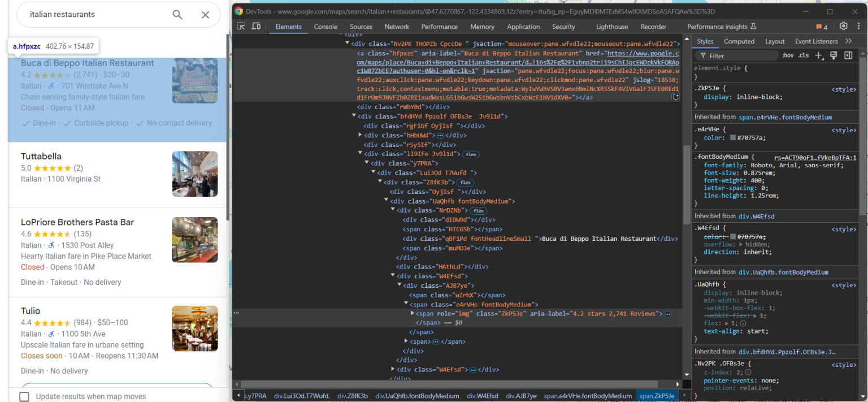Screen dimensions: 868x402
Task: Click the magnifier in the italian restaurants search box
Action: [x=177, y=15]
